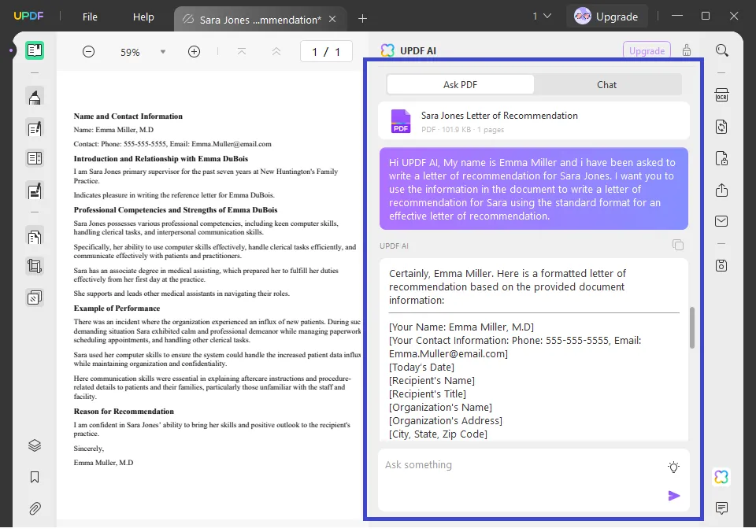756x532 pixels.
Task: Open the Form preparation tool
Action: [35, 158]
